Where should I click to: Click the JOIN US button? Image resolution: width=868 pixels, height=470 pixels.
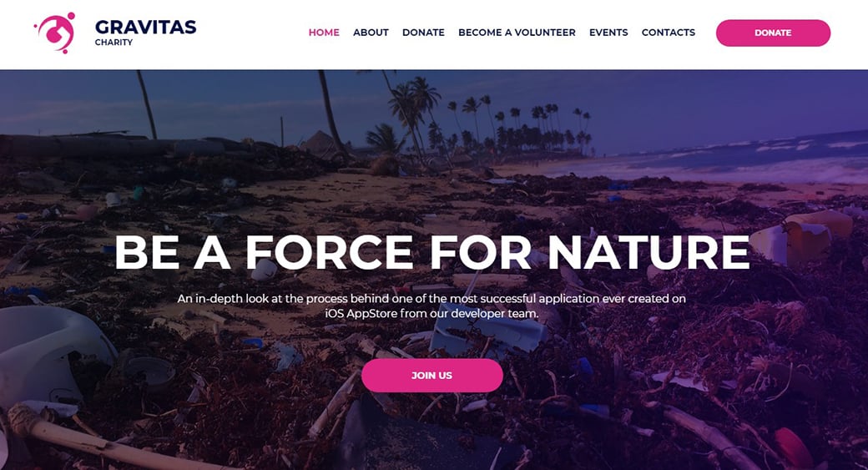(431, 376)
